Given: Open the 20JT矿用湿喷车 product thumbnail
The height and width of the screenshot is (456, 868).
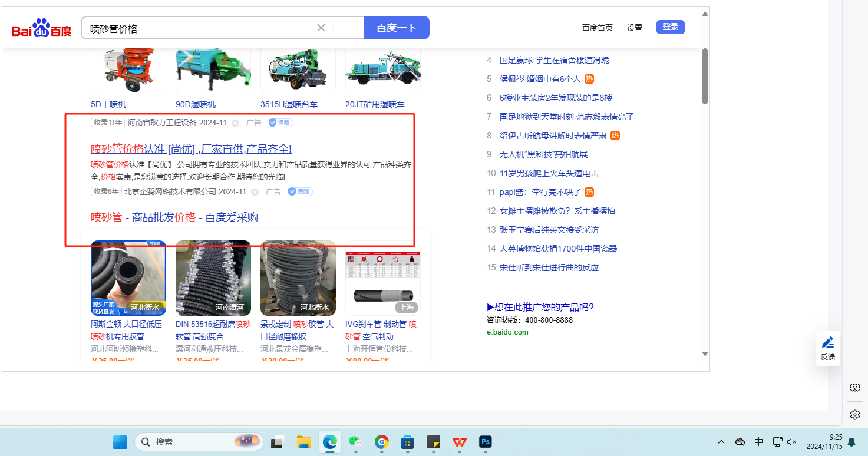Looking at the screenshot, I should (383, 70).
